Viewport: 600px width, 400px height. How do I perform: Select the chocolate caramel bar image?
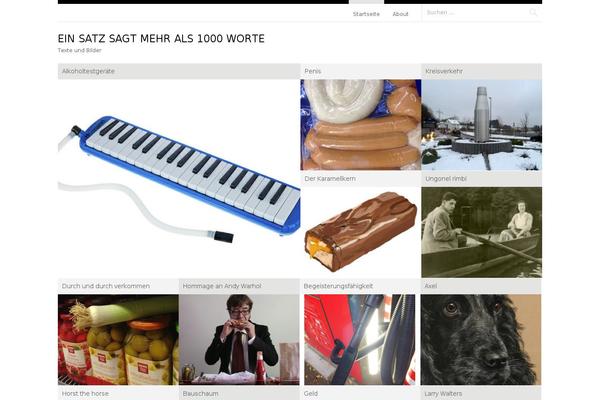(x=360, y=232)
